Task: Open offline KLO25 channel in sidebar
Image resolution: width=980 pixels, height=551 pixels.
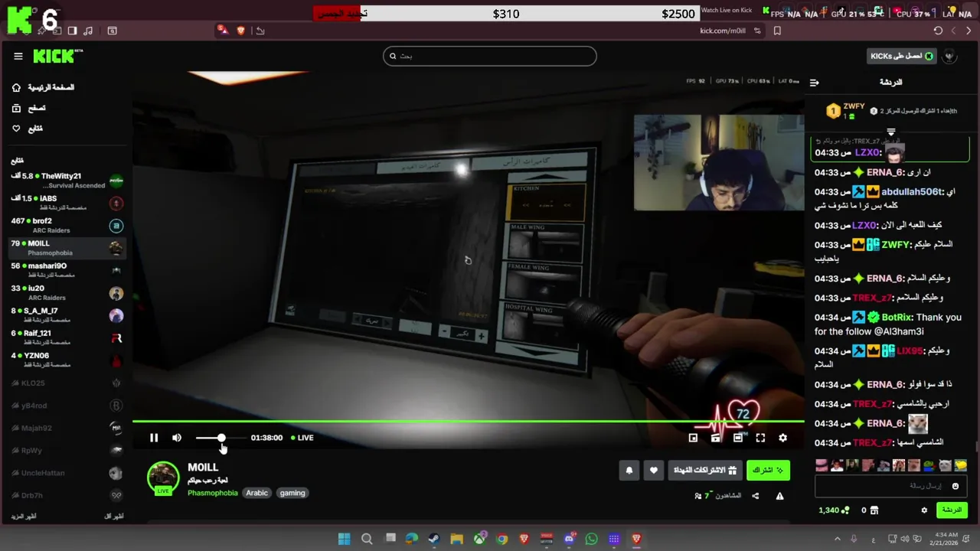Action: 67,383
